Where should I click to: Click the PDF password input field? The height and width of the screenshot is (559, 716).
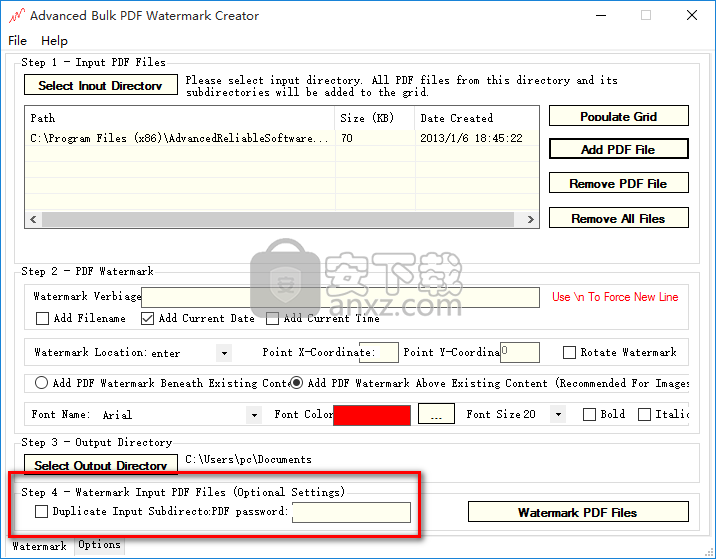[351, 512]
